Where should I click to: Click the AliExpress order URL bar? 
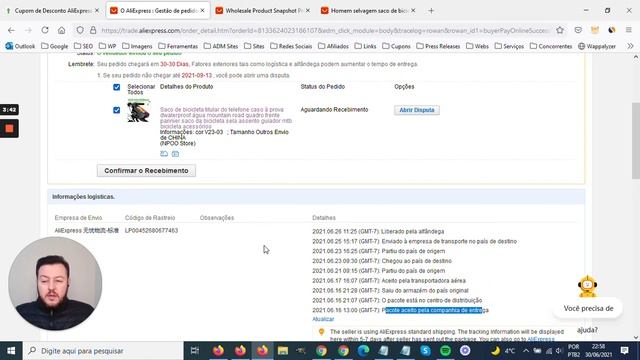324,30
